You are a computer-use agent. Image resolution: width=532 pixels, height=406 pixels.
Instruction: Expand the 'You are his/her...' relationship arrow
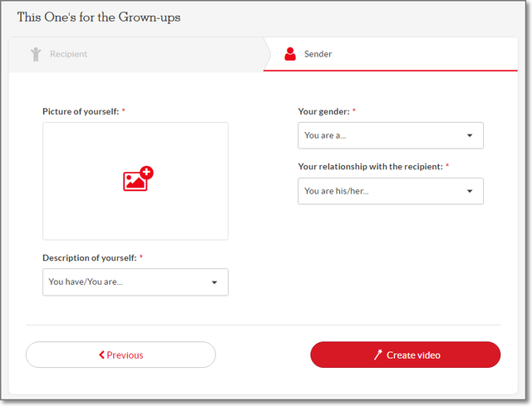click(469, 191)
